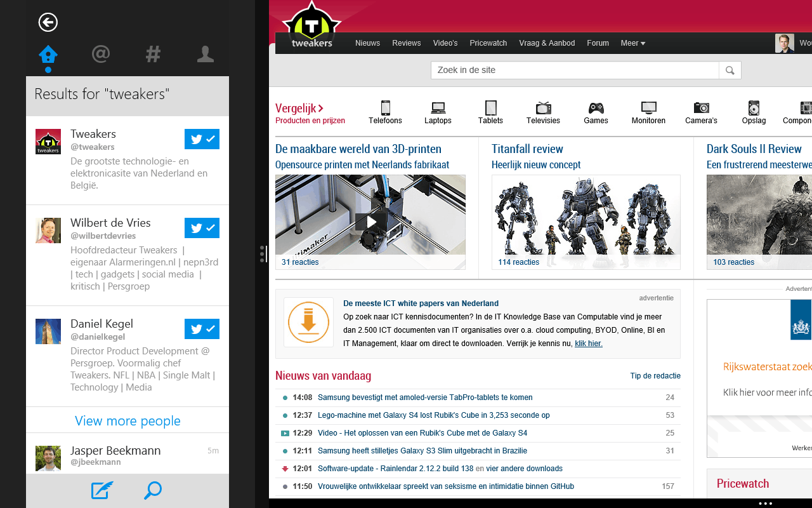Select the Camera's category icon
The image size is (812, 508).
(x=701, y=108)
